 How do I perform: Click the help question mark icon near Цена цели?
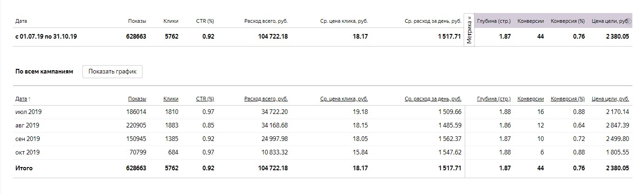tap(629, 21)
